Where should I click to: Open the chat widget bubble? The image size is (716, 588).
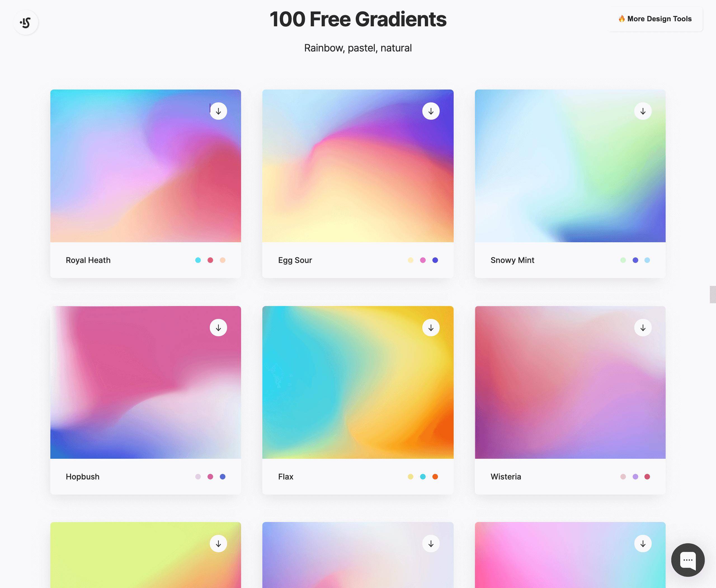[x=688, y=560]
